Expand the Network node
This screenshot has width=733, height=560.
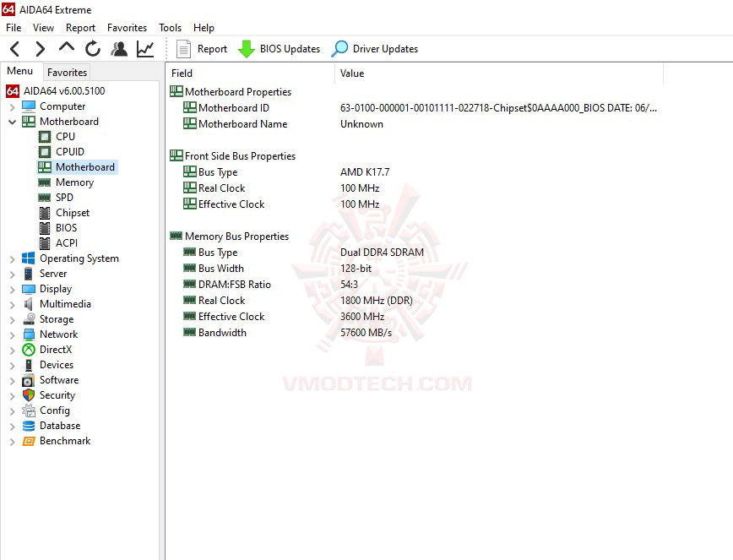click(x=12, y=334)
